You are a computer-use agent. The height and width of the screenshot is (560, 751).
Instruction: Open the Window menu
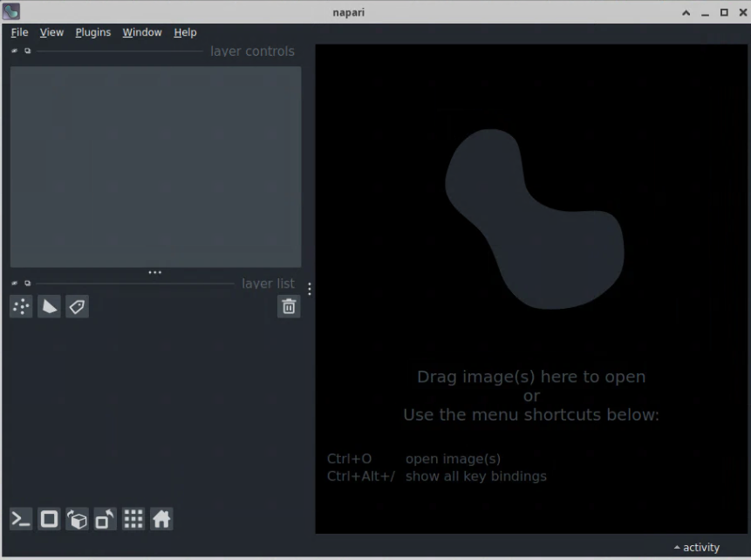[141, 32]
